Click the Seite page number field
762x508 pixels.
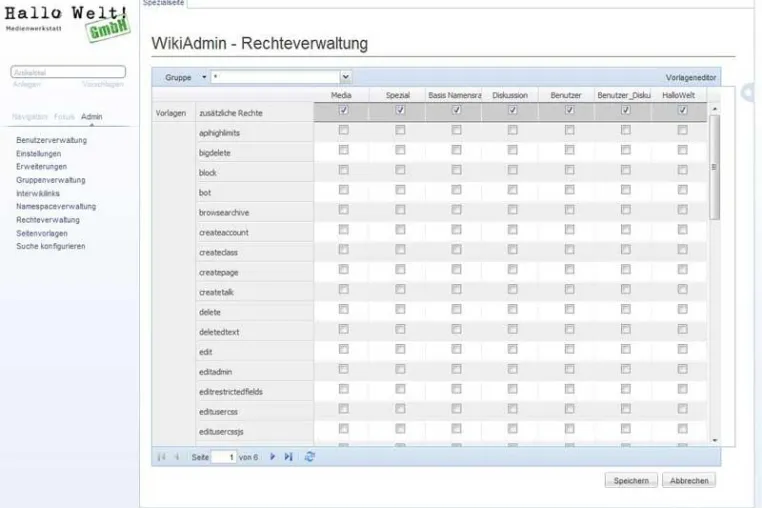224,457
